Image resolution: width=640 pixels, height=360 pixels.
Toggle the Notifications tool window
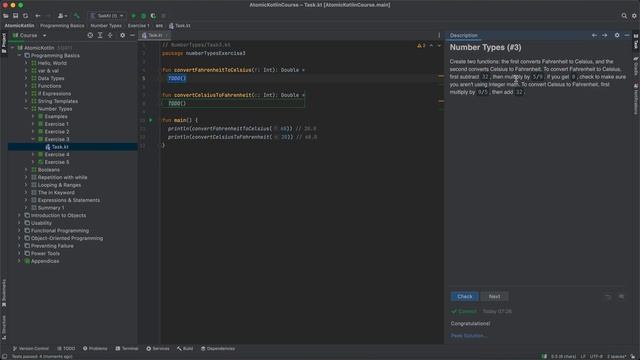[x=636, y=99]
